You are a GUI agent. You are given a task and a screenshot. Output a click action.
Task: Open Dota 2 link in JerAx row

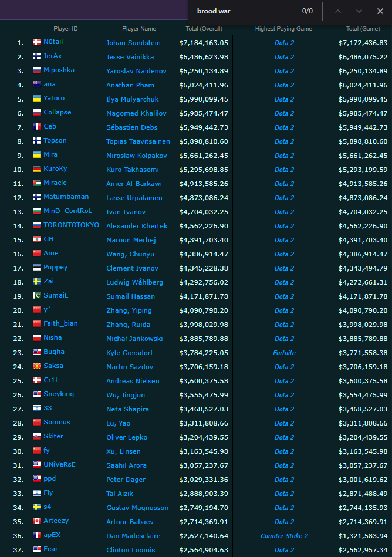[284, 57]
